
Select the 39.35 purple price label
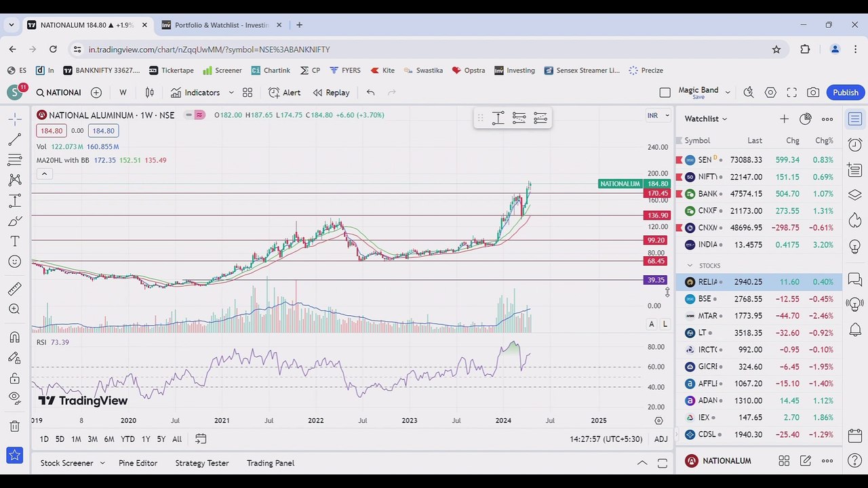tap(656, 280)
